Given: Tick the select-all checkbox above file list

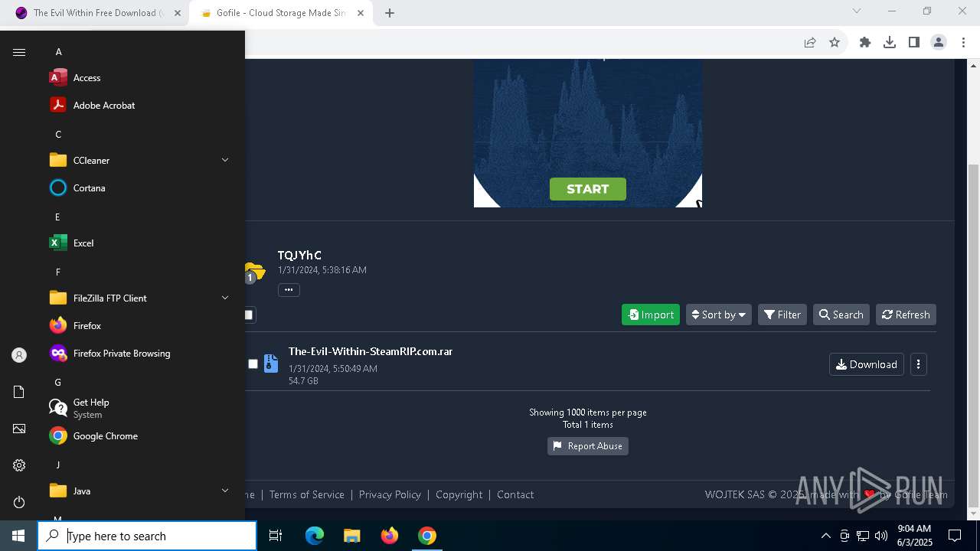Looking at the screenshot, I should [248, 315].
